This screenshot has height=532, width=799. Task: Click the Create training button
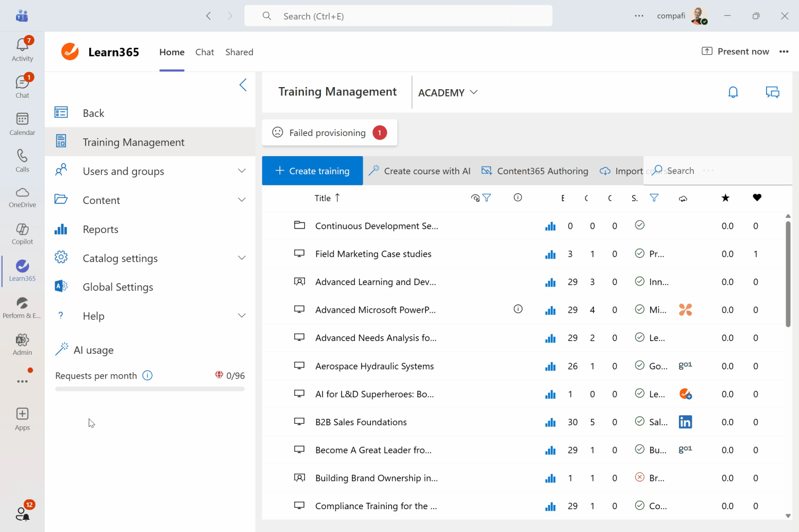click(x=312, y=171)
